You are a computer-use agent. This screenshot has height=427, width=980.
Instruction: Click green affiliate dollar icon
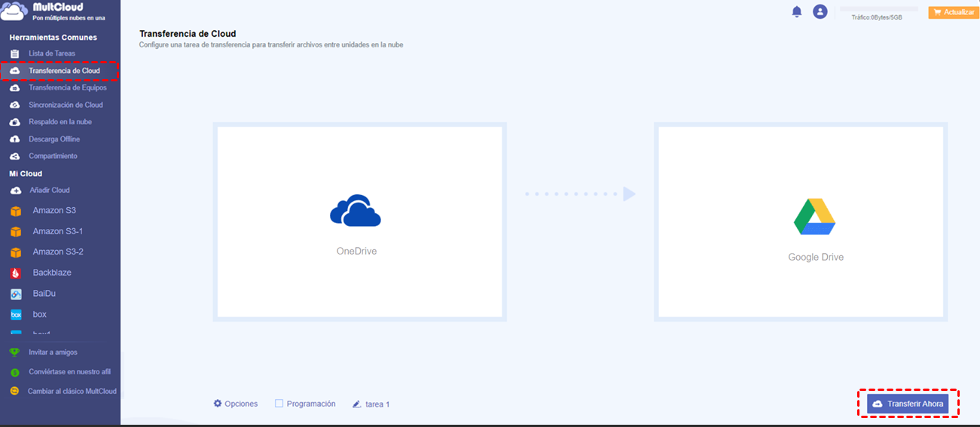pyautogui.click(x=14, y=372)
